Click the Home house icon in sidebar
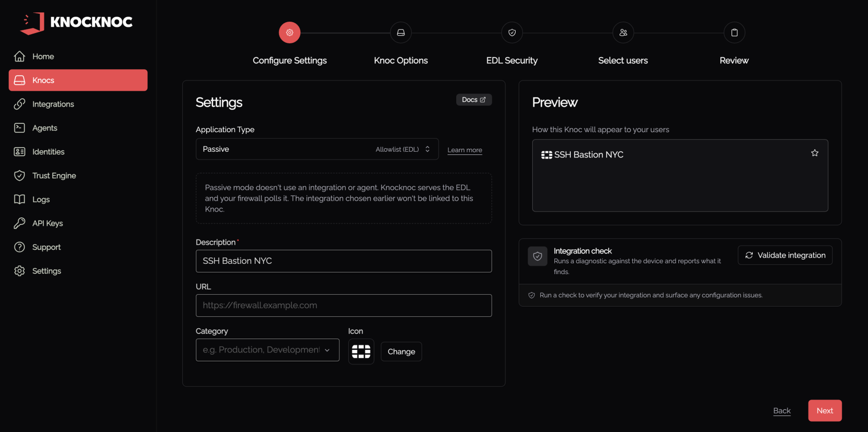Image resolution: width=868 pixels, height=432 pixels. tap(20, 56)
